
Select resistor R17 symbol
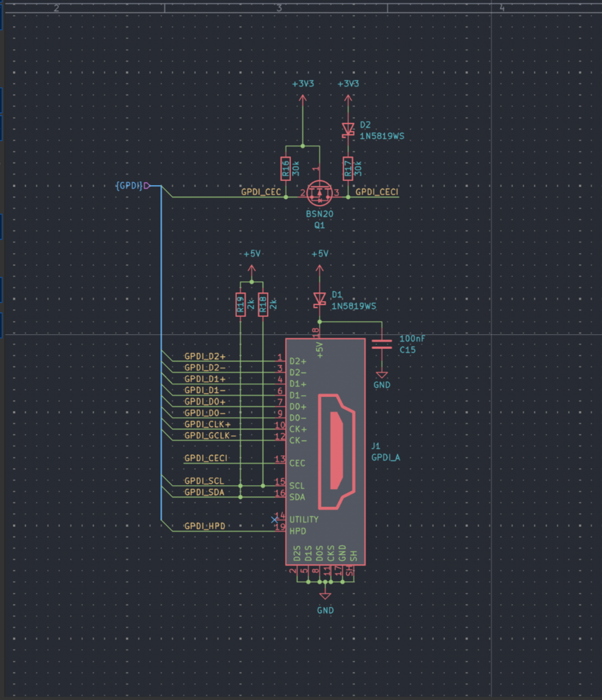(348, 169)
